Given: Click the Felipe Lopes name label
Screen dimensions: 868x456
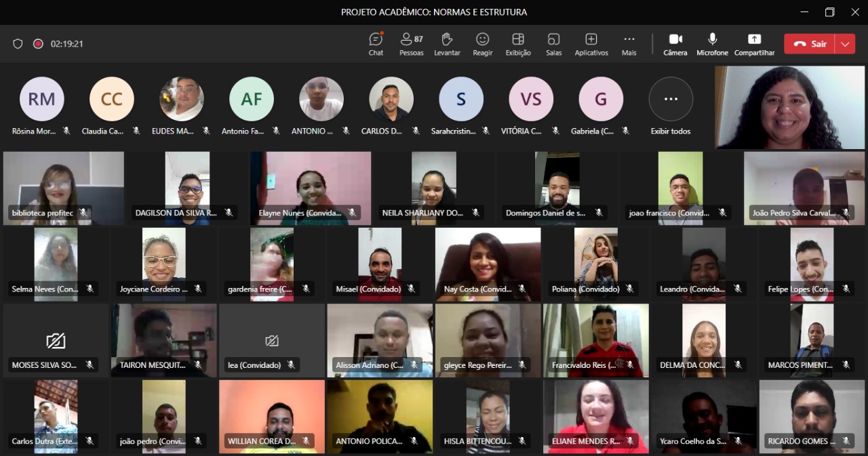Looking at the screenshot, I should click(x=801, y=289).
